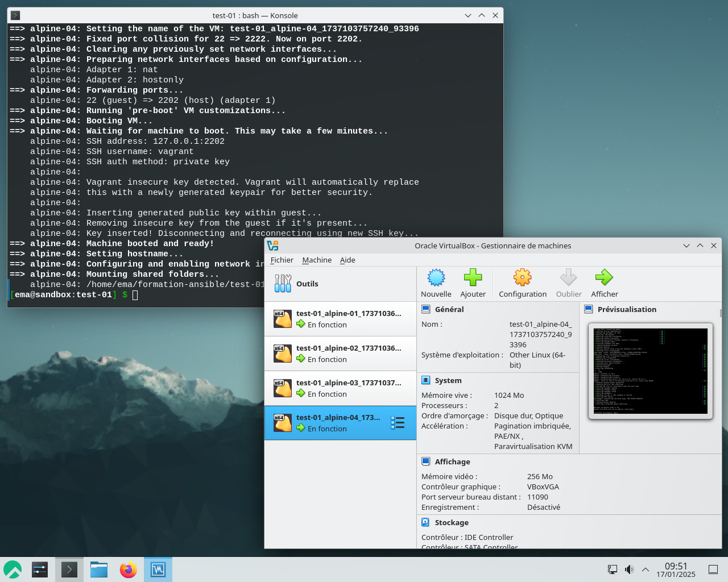Toggle show desktop in the tray corner

[x=712, y=569]
